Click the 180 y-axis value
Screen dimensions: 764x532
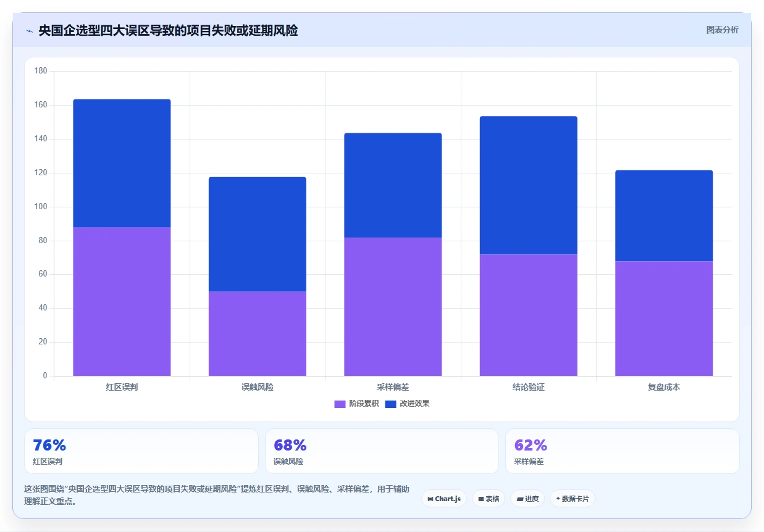tap(41, 72)
